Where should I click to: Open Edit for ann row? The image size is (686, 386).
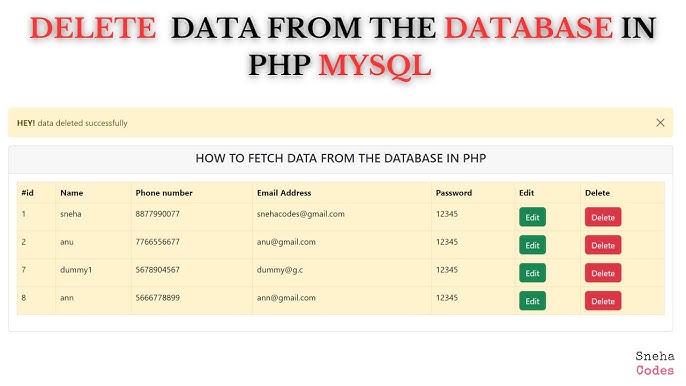pyautogui.click(x=532, y=301)
